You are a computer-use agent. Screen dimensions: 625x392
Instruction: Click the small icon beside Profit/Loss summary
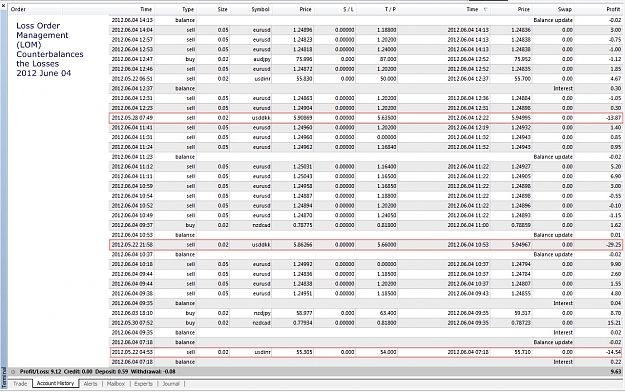[13, 372]
